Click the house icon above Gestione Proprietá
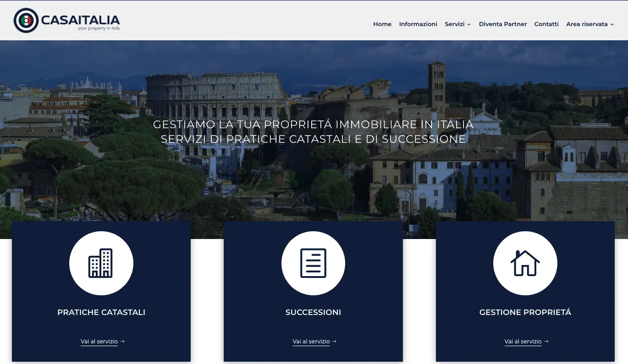The image size is (628, 364). [525, 263]
